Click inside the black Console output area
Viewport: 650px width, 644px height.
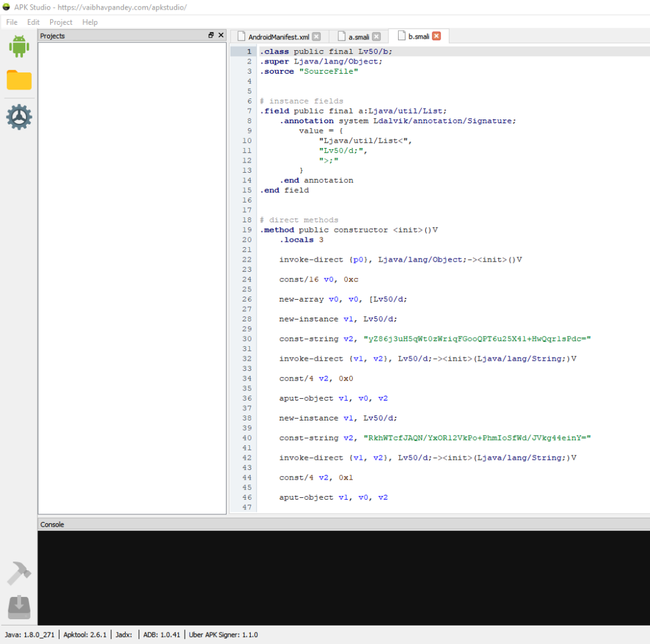tap(343, 578)
